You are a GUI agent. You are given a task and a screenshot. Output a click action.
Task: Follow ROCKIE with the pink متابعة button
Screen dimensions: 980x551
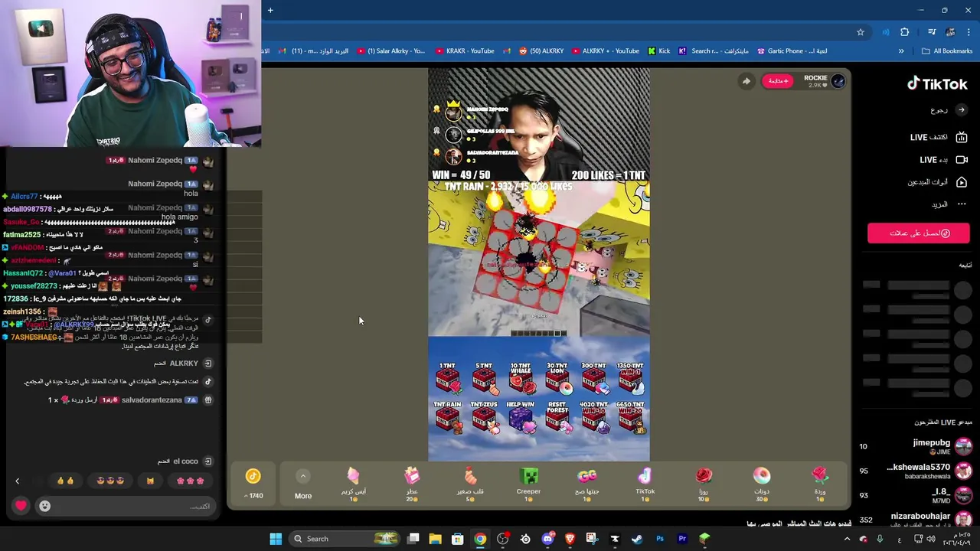click(x=777, y=81)
